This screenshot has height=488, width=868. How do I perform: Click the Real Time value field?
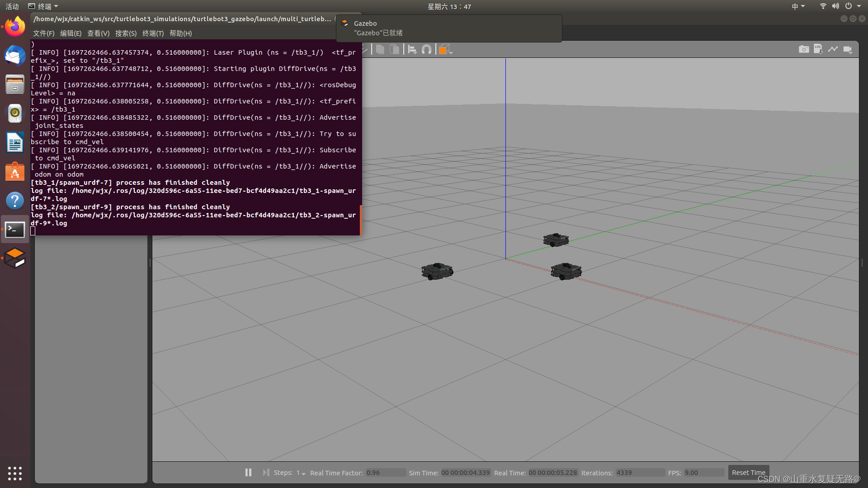click(553, 473)
